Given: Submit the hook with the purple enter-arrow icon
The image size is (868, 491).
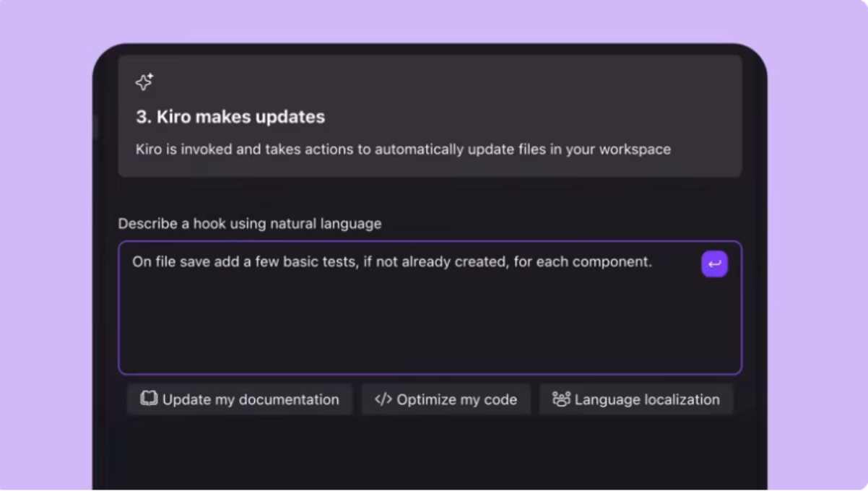Looking at the screenshot, I should 714,264.
